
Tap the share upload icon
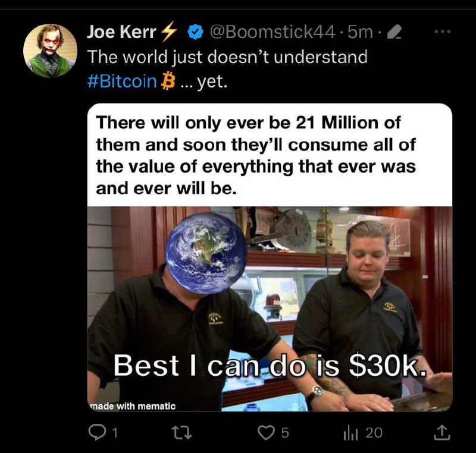click(441, 433)
